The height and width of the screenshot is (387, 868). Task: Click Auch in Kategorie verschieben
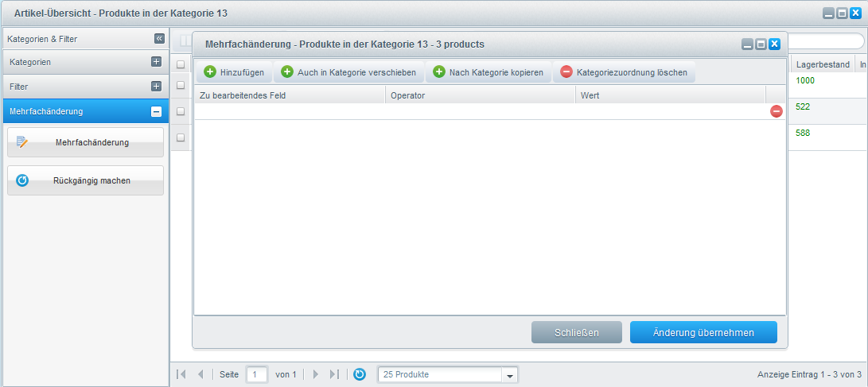click(348, 72)
